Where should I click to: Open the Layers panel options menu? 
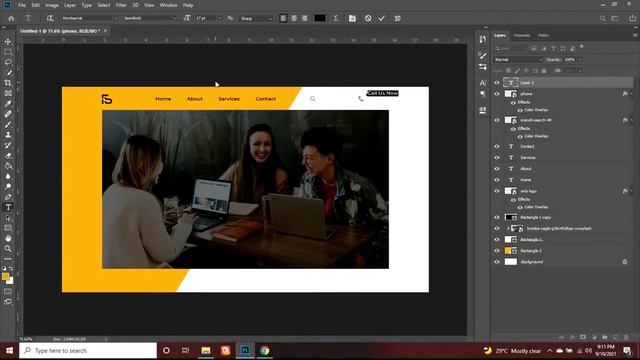pyautogui.click(x=635, y=36)
